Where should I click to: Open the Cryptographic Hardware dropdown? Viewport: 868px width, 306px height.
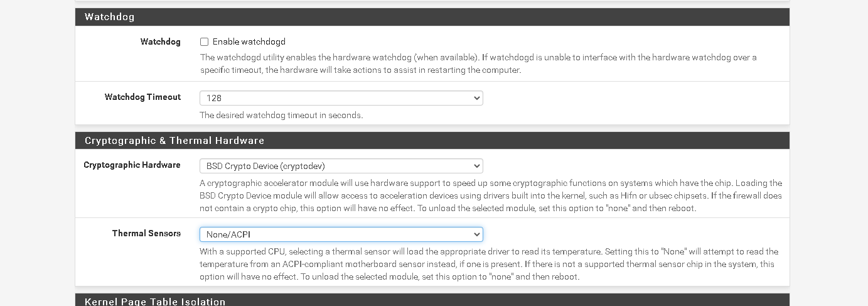tap(341, 166)
